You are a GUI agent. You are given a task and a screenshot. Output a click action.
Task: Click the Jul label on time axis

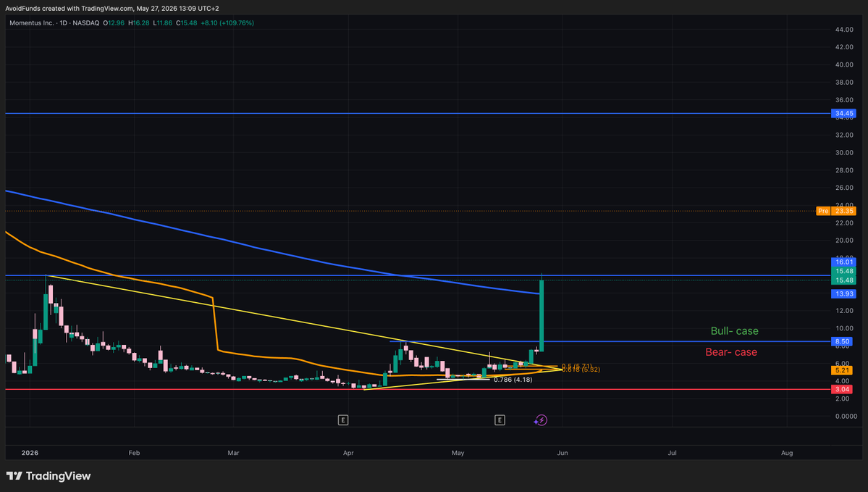(672, 453)
